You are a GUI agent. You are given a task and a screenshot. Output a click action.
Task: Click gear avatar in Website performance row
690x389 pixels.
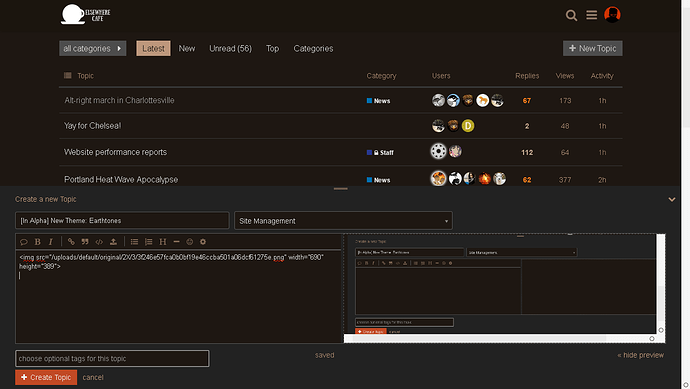[x=438, y=151]
